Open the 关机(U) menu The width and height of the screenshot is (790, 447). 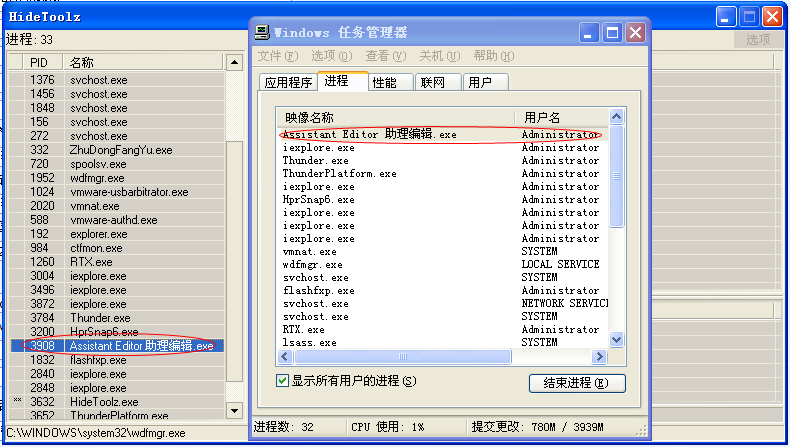[439, 55]
